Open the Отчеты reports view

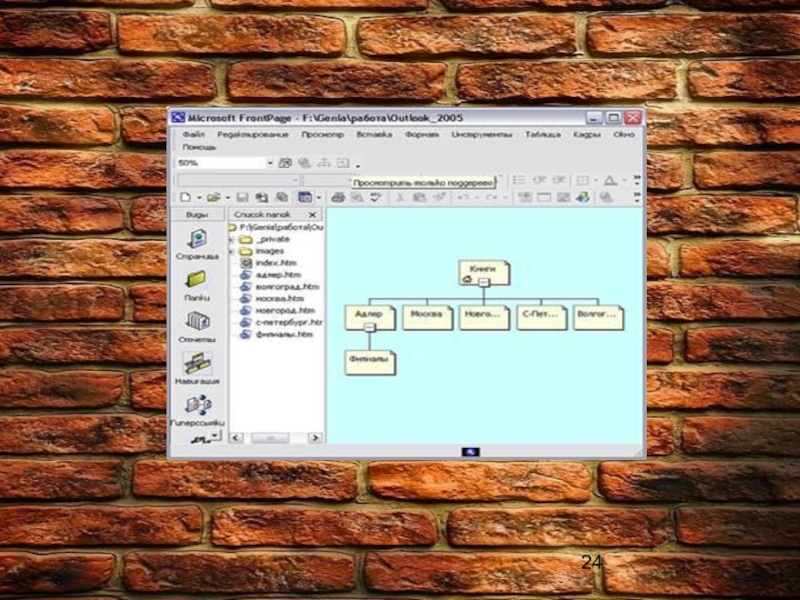(197, 328)
